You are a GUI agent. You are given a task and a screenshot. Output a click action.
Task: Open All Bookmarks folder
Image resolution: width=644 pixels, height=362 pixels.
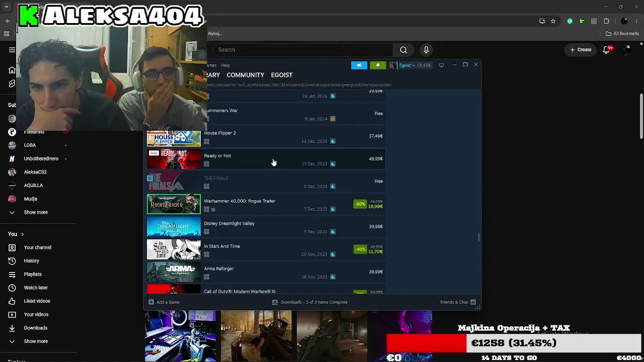[622, 34]
